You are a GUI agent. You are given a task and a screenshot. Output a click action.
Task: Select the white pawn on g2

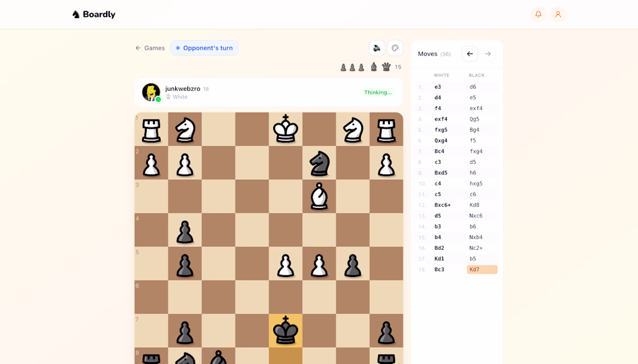click(184, 163)
